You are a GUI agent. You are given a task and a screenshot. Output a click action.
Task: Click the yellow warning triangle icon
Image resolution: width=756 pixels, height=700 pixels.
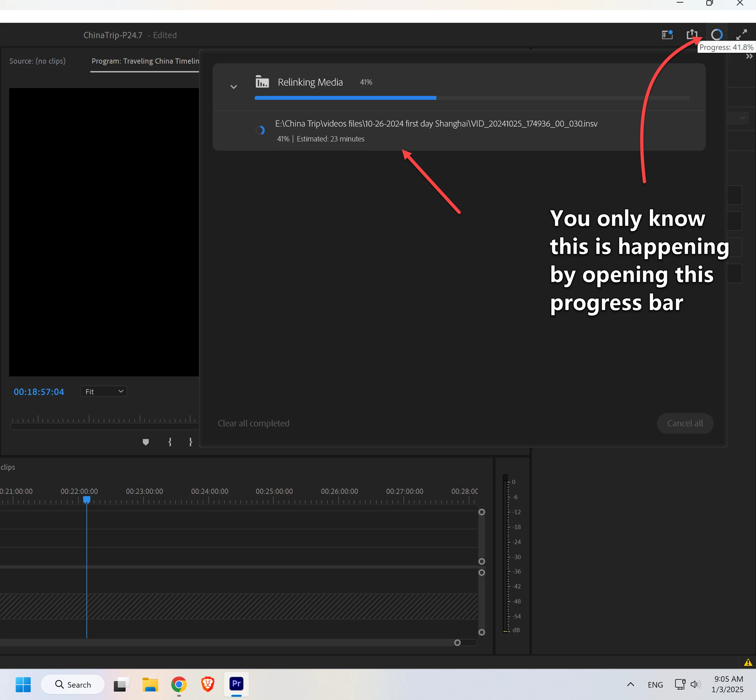[x=748, y=662]
